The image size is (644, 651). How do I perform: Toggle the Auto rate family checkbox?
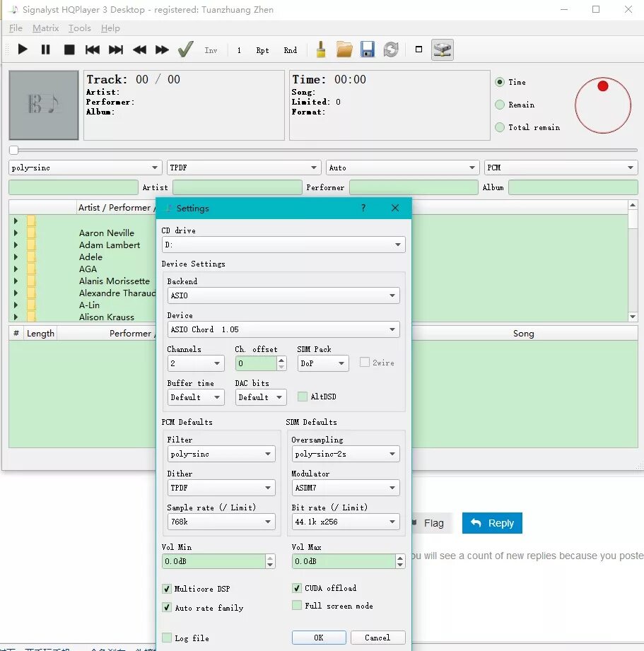[167, 607]
